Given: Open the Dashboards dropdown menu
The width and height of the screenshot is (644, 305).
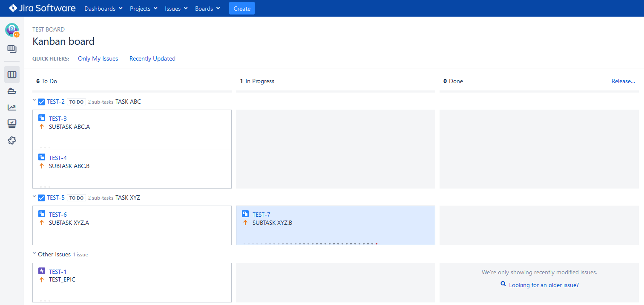Looking at the screenshot, I should (103, 9).
